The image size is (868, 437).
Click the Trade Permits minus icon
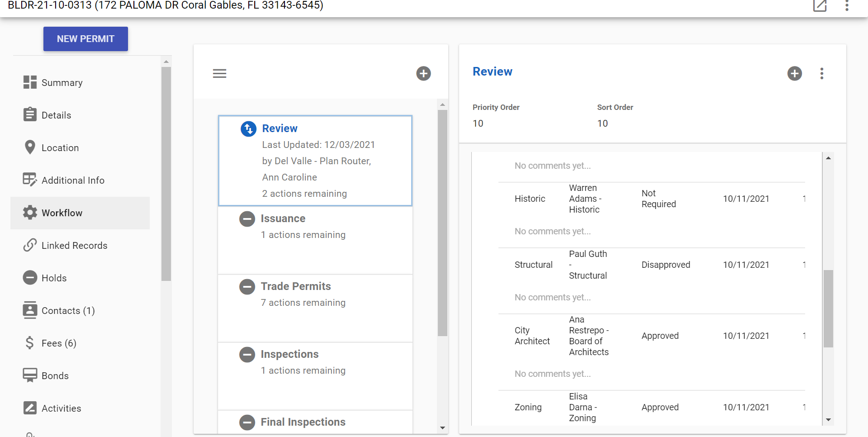(x=247, y=287)
